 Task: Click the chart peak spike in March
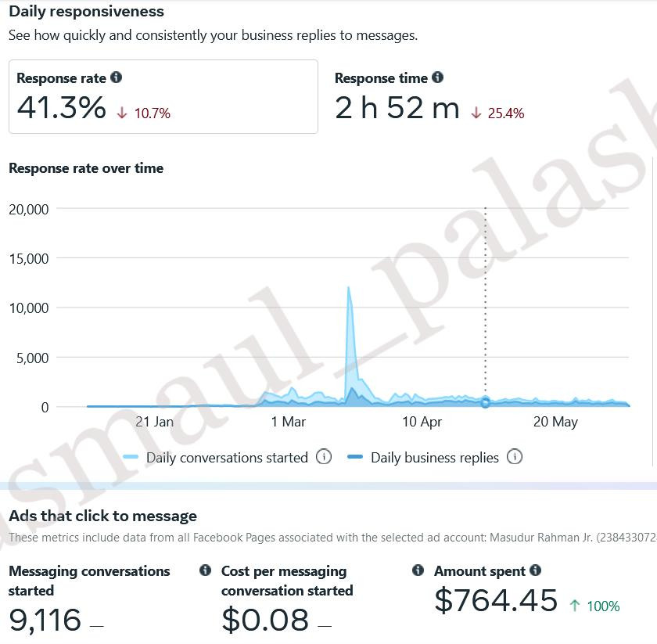coord(348,289)
